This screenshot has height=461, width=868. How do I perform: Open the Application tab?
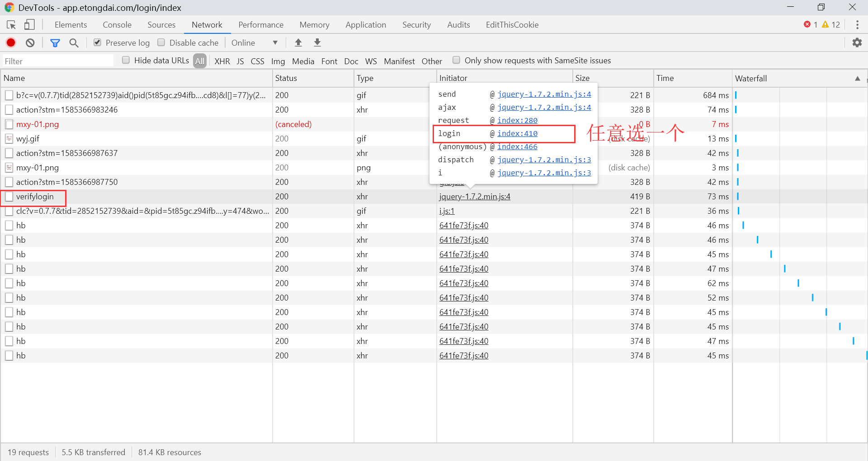(366, 25)
